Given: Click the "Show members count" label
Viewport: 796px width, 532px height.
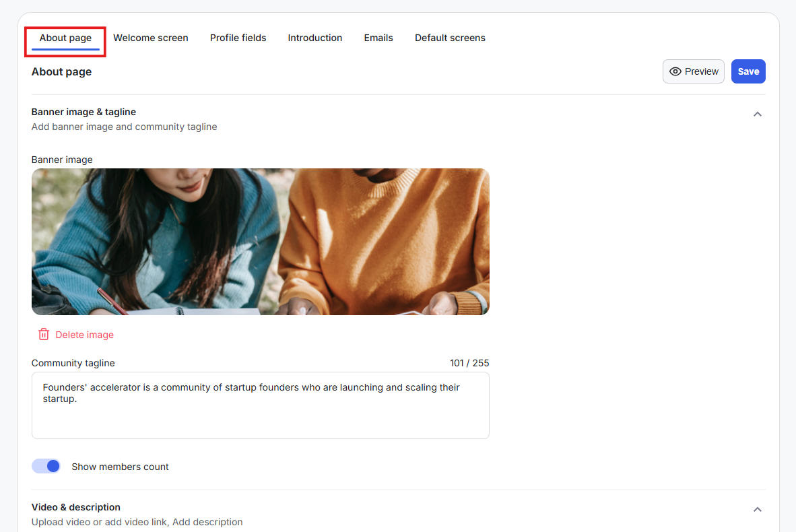Looking at the screenshot, I should click(x=120, y=467).
